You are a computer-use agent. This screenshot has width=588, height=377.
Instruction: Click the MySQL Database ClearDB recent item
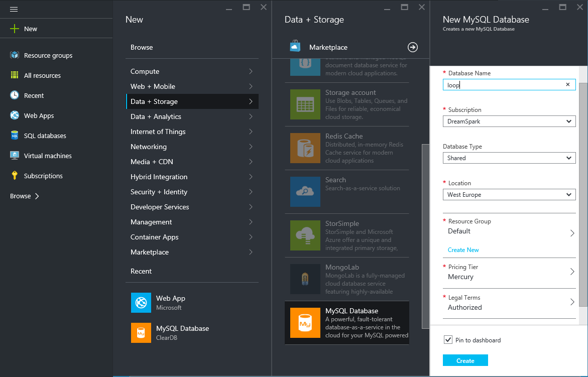[182, 332]
